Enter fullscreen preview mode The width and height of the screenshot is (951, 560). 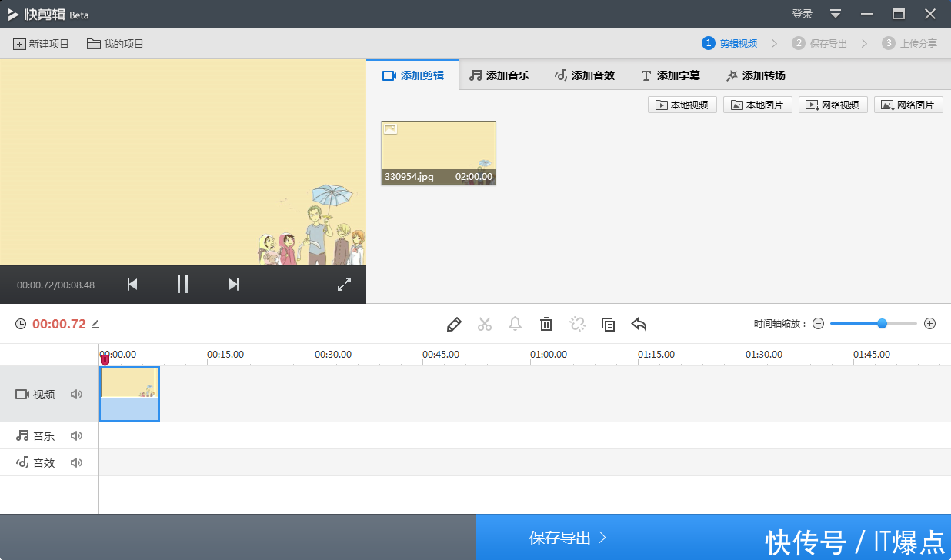click(x=344, y=285)
